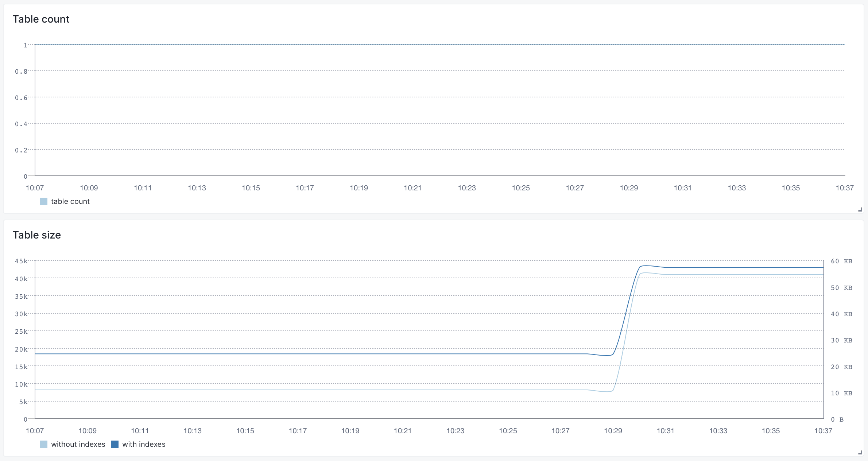The height and width of the screenshot is (461, 868).
Task: Click the 10:29 label on Table count axis
Action: tap(629, 188)
